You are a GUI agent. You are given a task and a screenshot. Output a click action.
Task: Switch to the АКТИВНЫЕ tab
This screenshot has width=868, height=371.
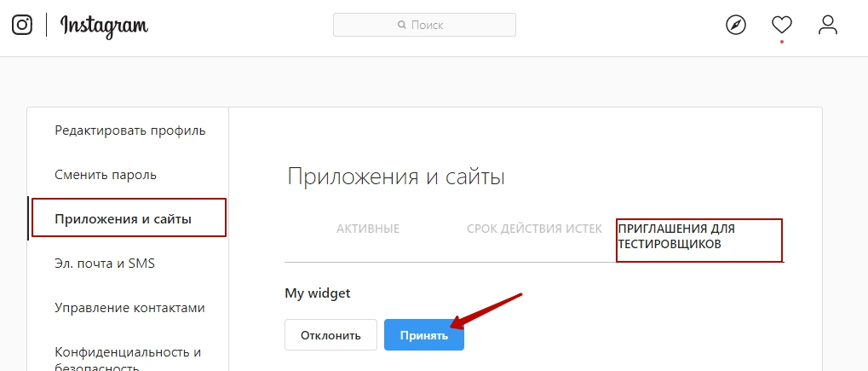(368, 229)
